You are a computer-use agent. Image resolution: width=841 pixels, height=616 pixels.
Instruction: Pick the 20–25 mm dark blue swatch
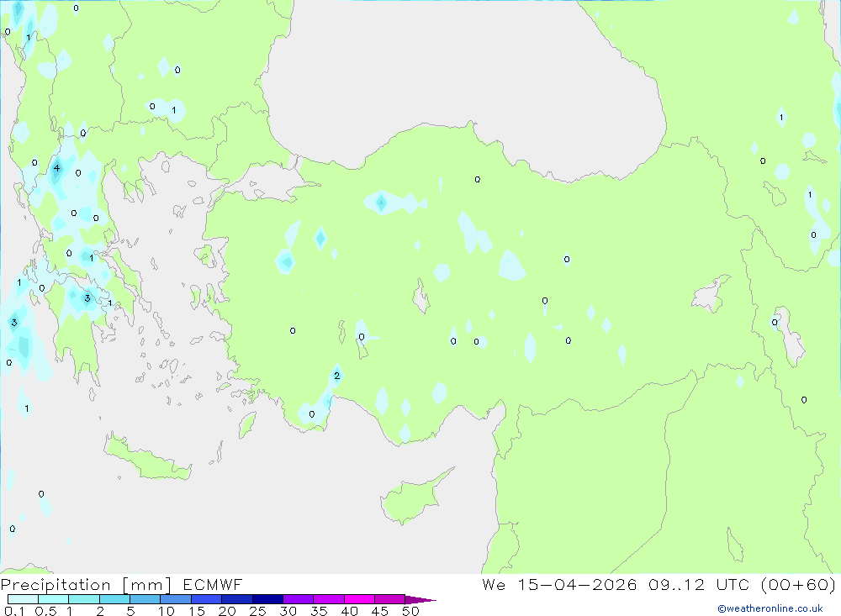click(x=236, y=599)
